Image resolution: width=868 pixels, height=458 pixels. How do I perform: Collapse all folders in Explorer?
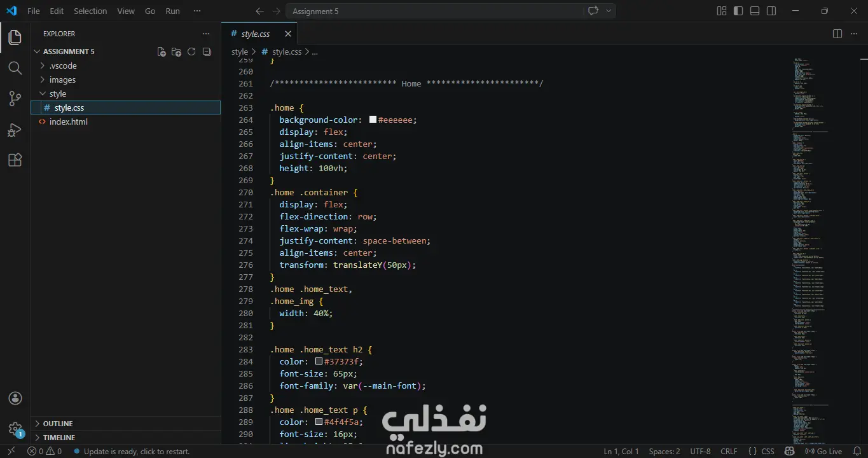[x=207, y=52]
